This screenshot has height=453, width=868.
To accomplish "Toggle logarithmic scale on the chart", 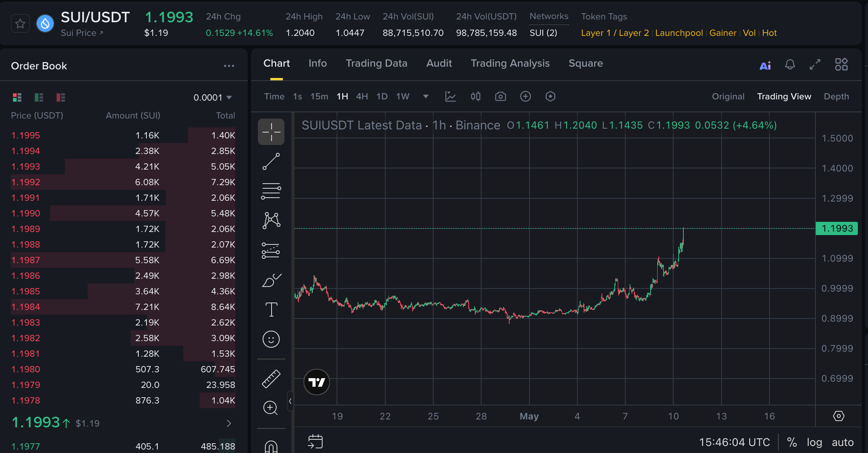I will [814, 442].
